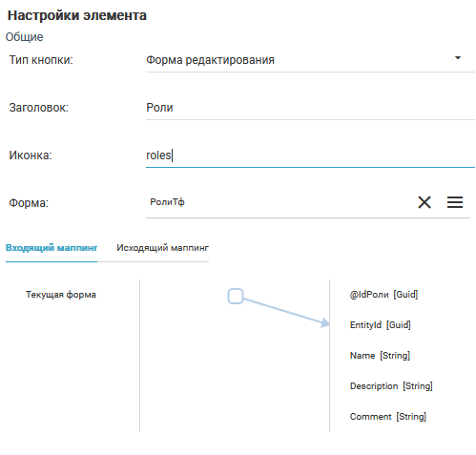Image resolution: width=476 pixels, height=455 pixels.
Task: Select the mapping source node square
Action: (x=236, y=296)
